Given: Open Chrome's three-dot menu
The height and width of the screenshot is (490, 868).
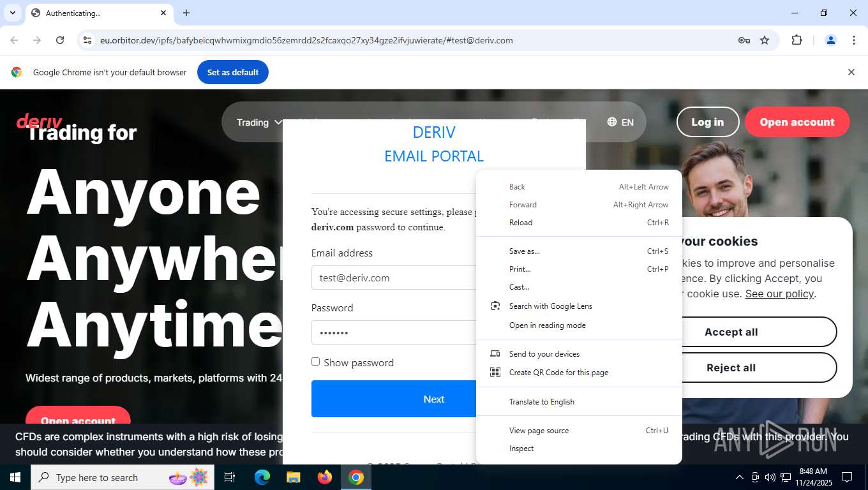Looking at the screenshot, I should pyautogui.click(x=854, y=40).
